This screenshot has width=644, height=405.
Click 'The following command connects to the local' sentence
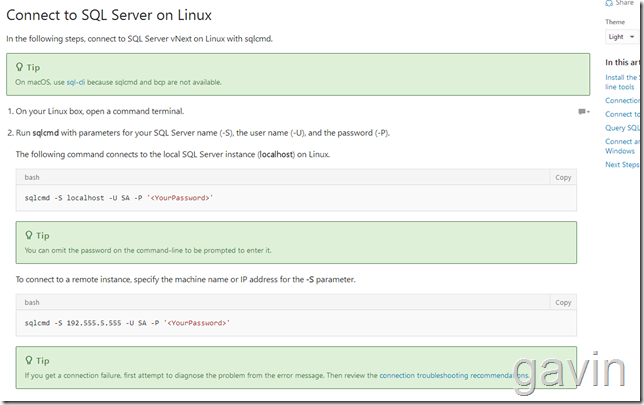pos(172,154)
